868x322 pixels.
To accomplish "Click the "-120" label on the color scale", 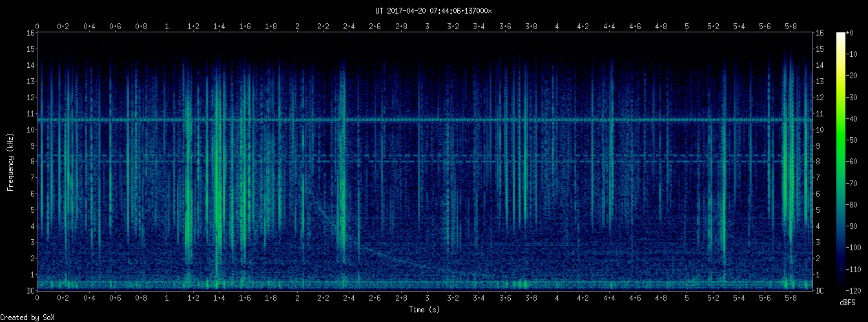I will [858, 290].
